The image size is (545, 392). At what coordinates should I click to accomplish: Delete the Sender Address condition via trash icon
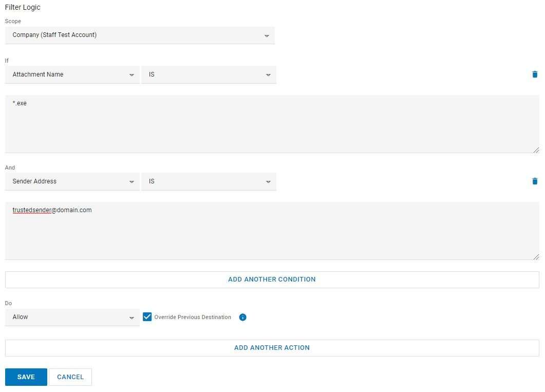pyautogui.click(x=535, y=181)
